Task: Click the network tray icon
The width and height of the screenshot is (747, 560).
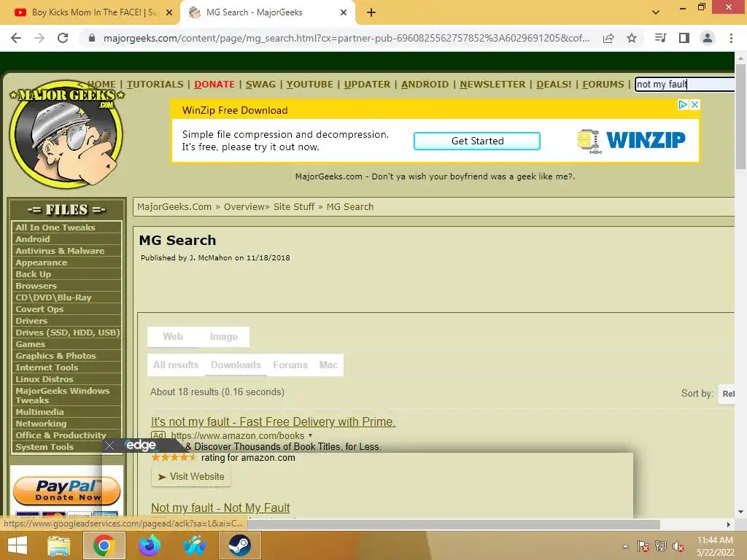Action: [661, 546]
